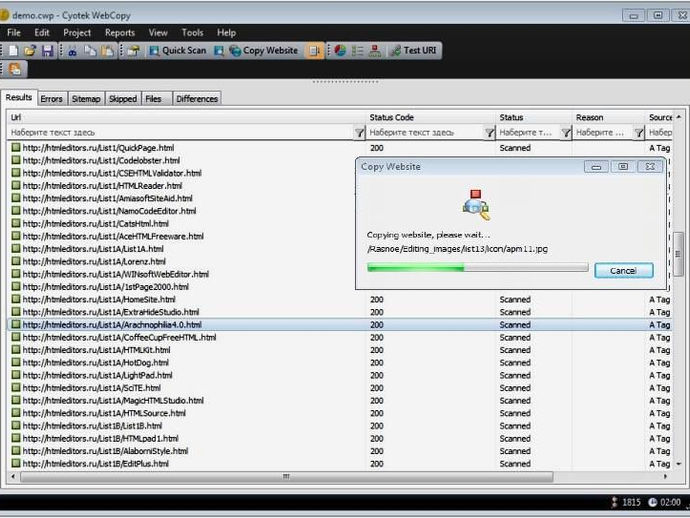Viewport: 690px width, 518px height.
Task: Click the Paste clipboard icon
Action: pos(107,51)
